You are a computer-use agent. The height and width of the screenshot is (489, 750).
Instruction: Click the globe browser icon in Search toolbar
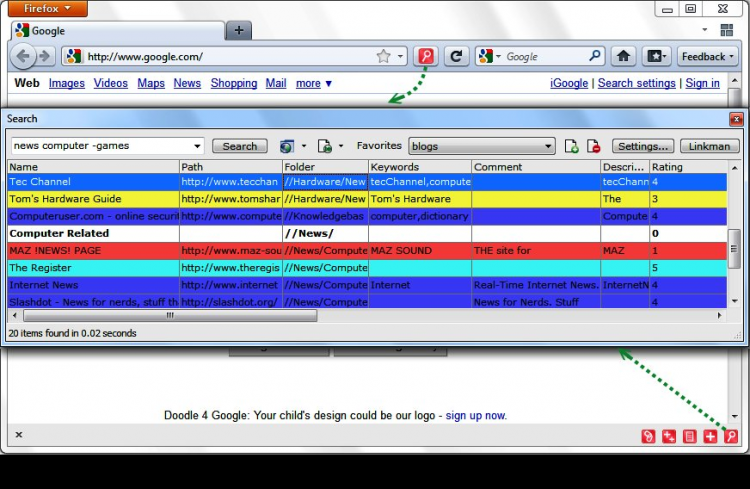pos(287,146)
